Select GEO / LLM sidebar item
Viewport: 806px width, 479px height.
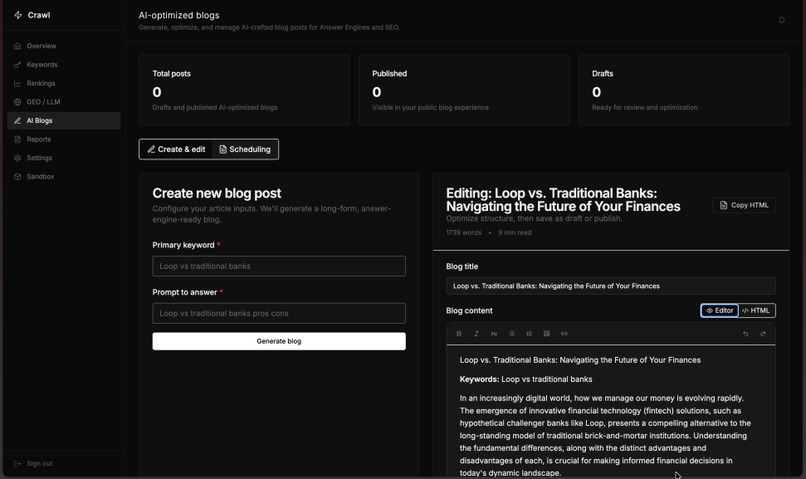tap(64, 102)
